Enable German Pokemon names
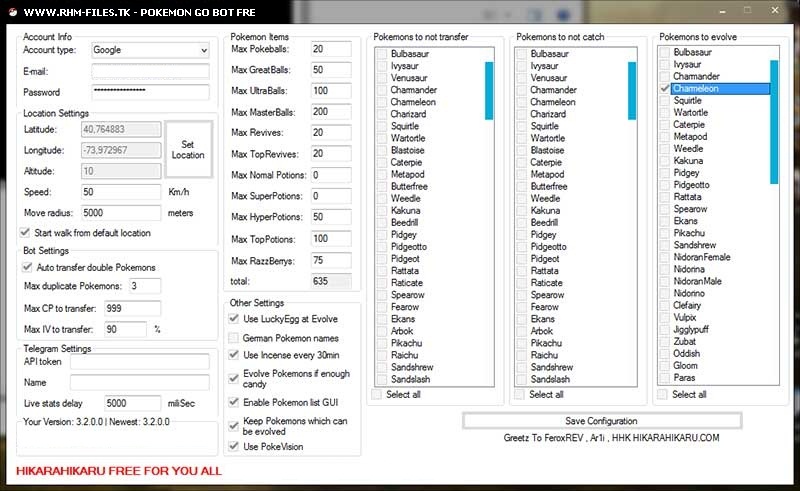 pyautogui.click(x=234, y=338)
